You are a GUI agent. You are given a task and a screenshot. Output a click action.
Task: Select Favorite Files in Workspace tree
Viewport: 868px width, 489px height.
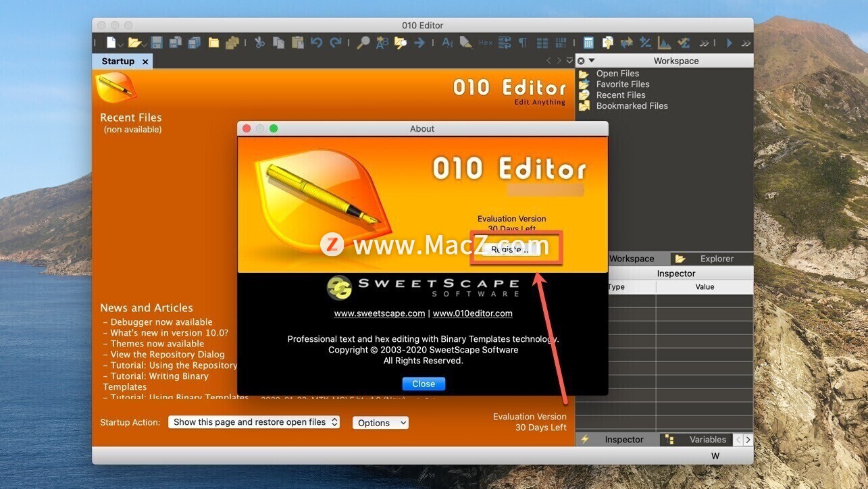point(622,84)
